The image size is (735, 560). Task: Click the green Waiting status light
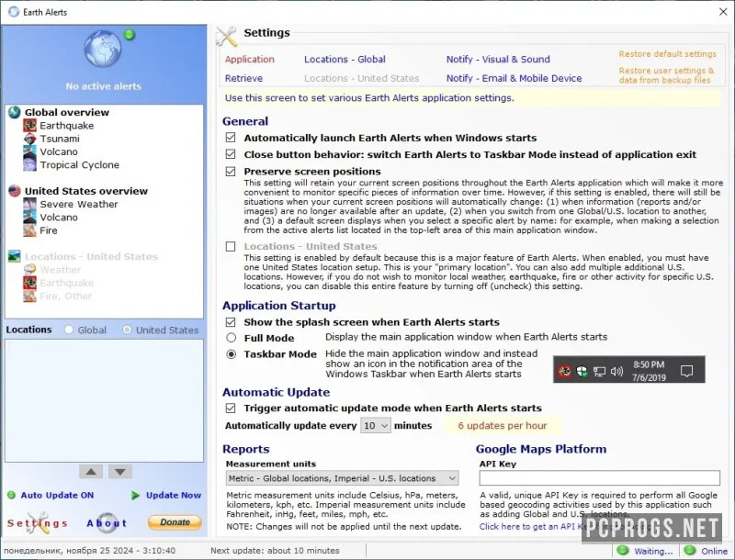pos(623,550)
